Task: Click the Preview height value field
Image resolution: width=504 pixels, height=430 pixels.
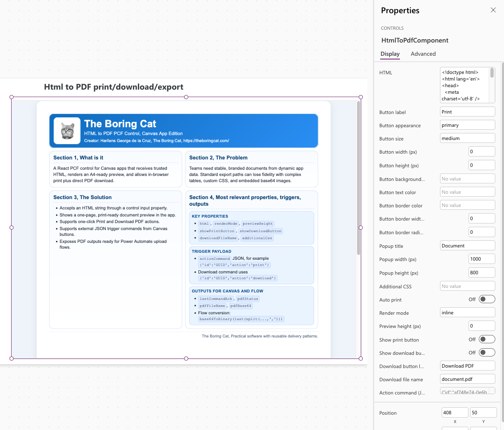Action: tap(482, 325)
